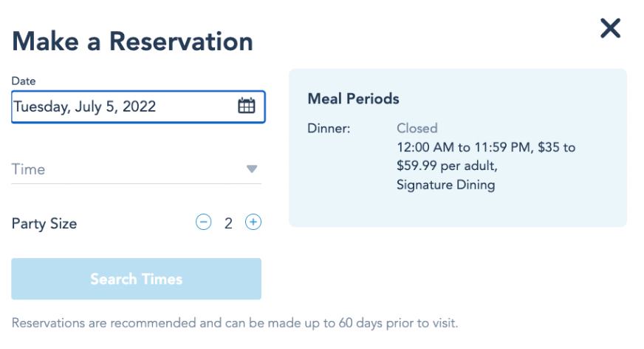Click the Closed status text
The image size is (644, 349).
[x=417, y=129]
